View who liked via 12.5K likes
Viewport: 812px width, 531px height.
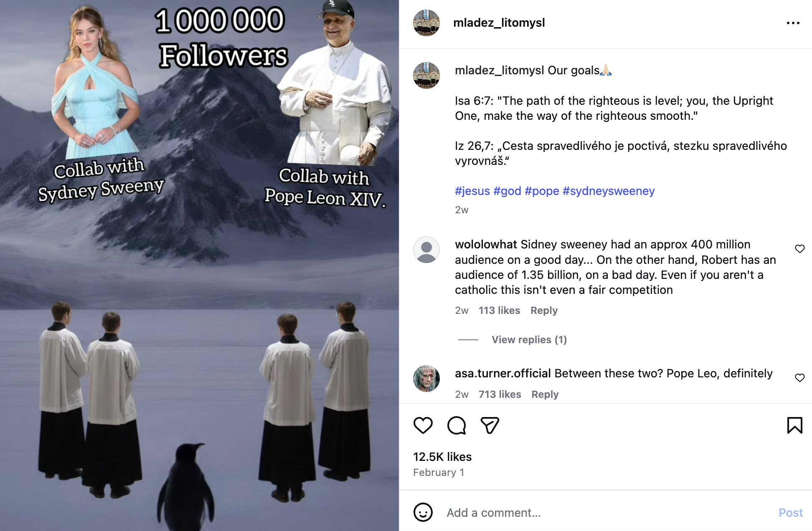[442, 457]
